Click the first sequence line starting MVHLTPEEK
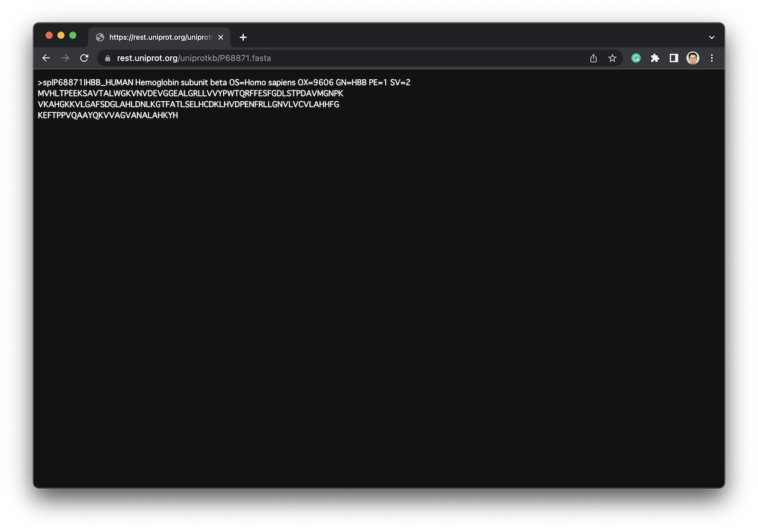 (190, 93)
